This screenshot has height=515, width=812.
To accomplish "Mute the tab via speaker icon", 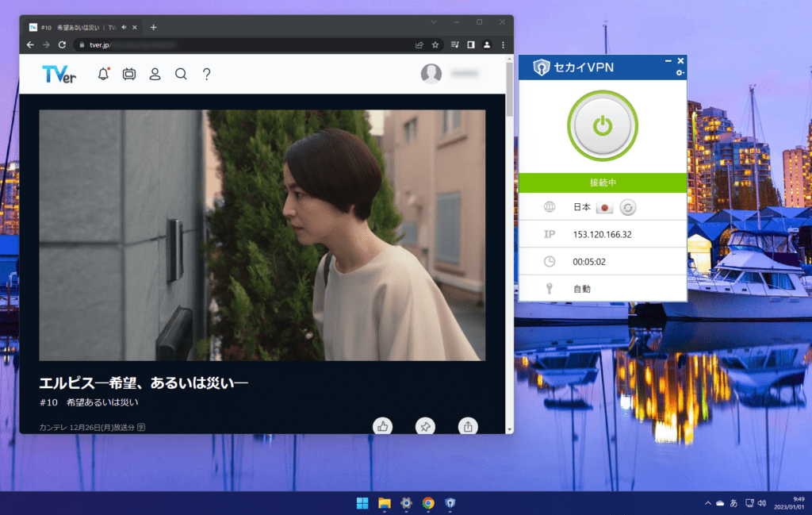I will click(124, 28).
